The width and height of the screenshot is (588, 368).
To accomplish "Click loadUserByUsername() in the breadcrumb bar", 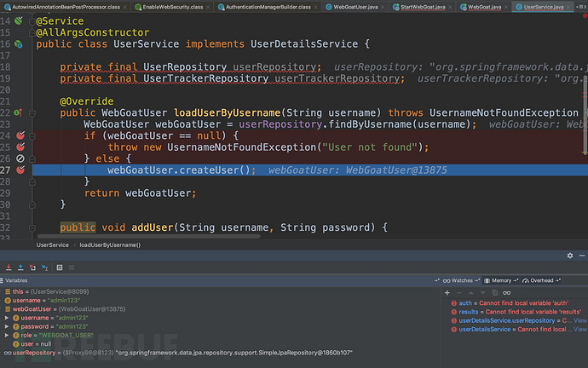I will [x=110, y=244].
